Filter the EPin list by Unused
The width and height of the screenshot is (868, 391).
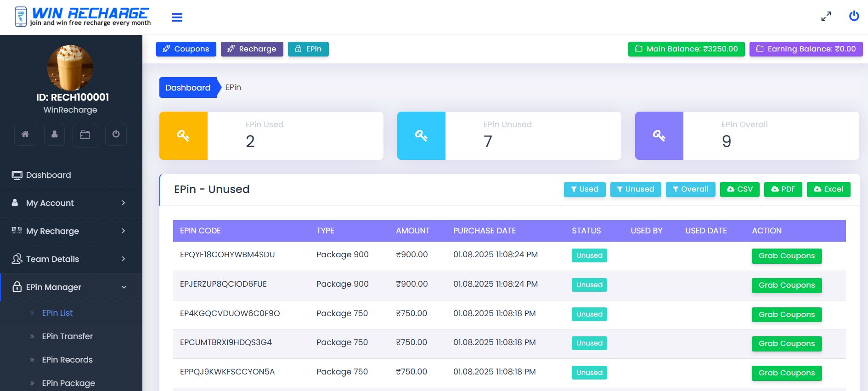pyautogui.click(x=635, y=189)
